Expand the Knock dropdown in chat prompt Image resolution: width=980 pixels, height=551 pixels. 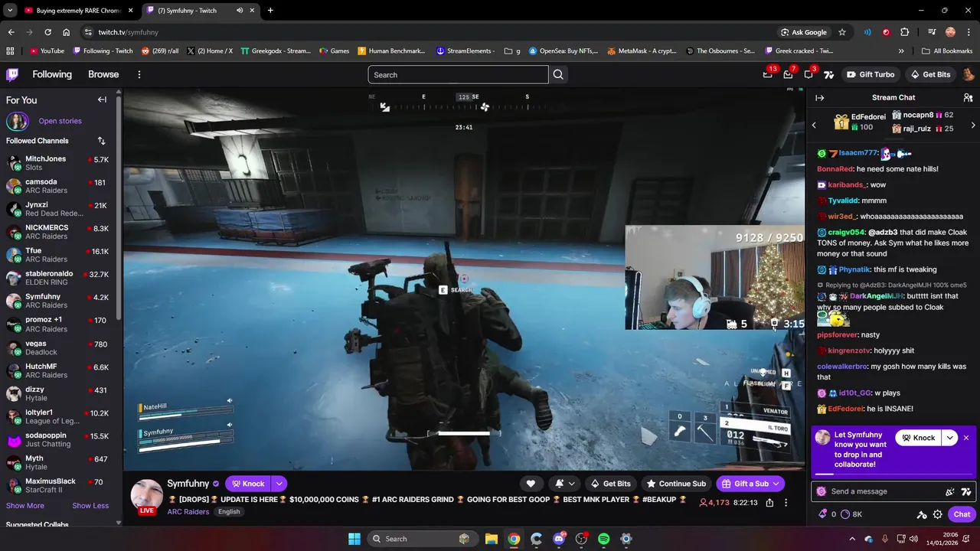pyautogui.click(x=950, y=438)
